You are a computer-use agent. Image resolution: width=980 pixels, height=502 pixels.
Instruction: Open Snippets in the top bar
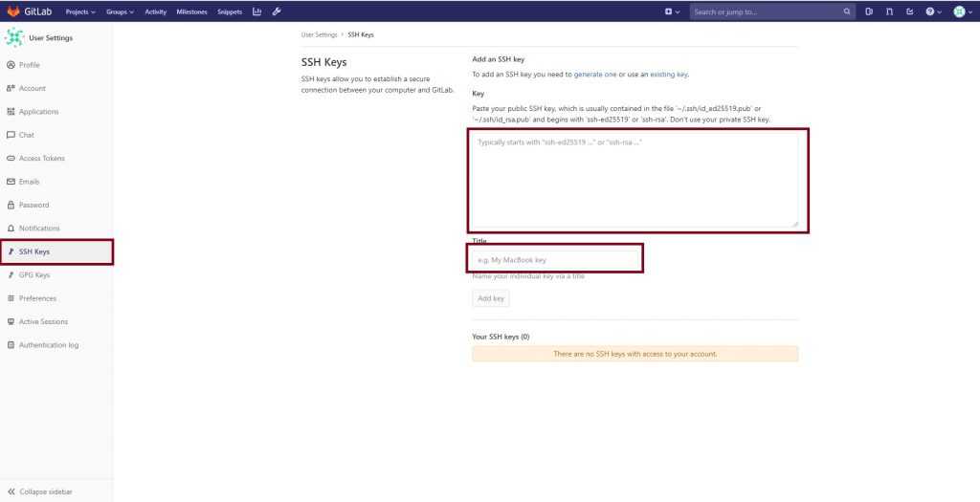(230, 11)
